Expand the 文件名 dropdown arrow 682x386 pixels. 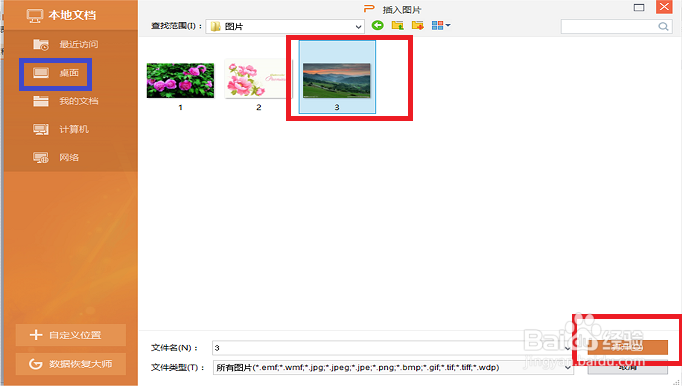(568, 348)
